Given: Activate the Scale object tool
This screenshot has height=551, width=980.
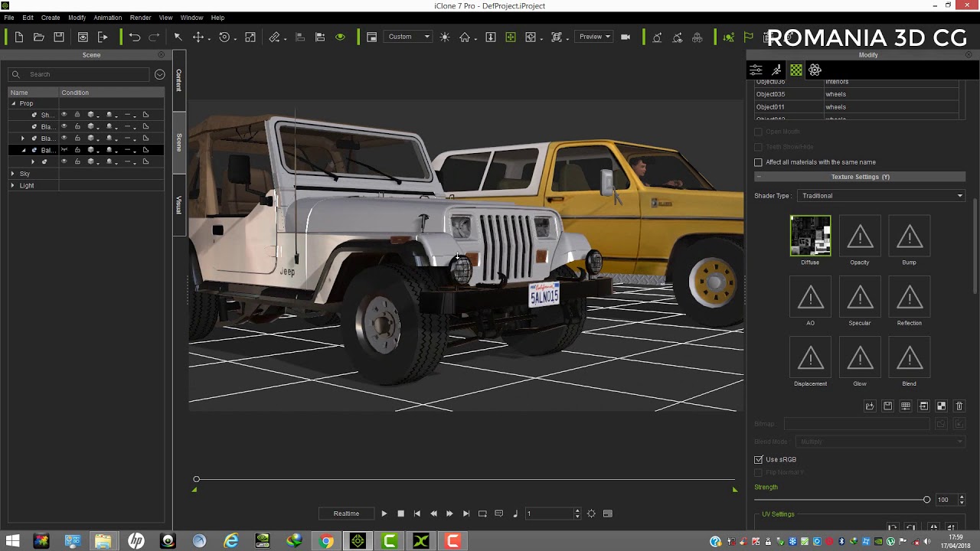Looking at the screenshot, I should click(x=250, y=37).
